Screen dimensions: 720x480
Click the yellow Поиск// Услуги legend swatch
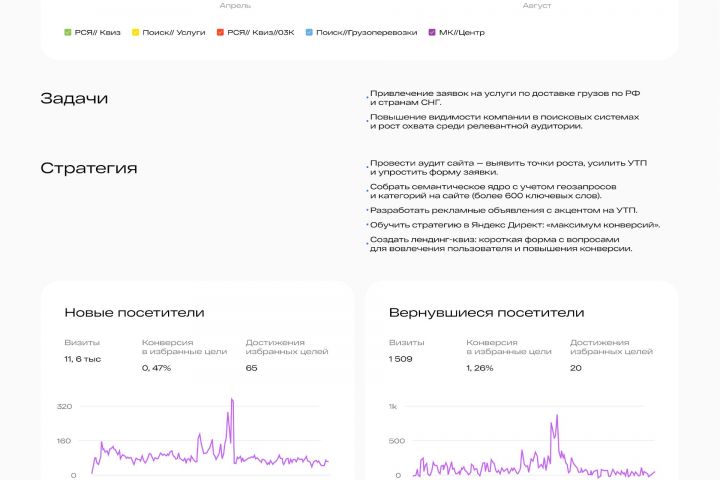click(x=136, y=33)
